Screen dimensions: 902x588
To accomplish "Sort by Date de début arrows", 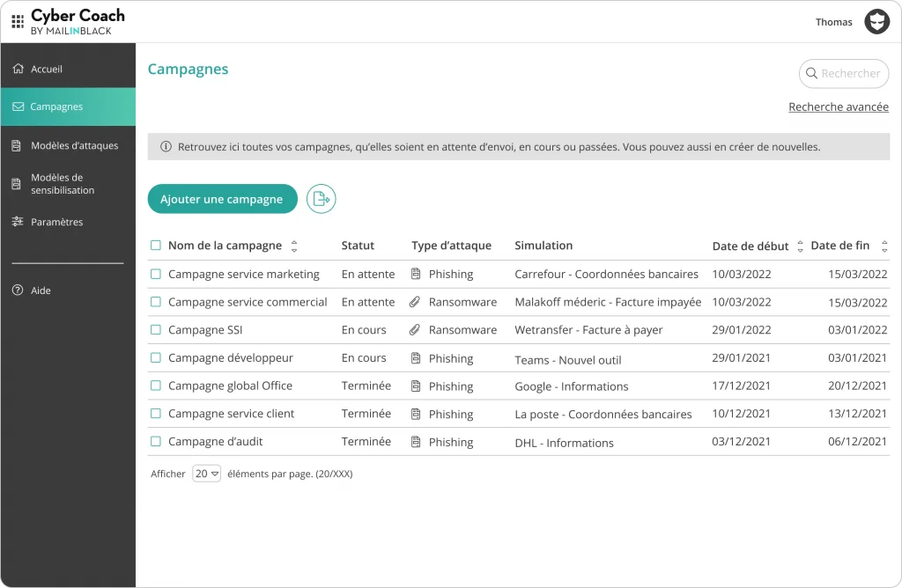I will [800, 246].
